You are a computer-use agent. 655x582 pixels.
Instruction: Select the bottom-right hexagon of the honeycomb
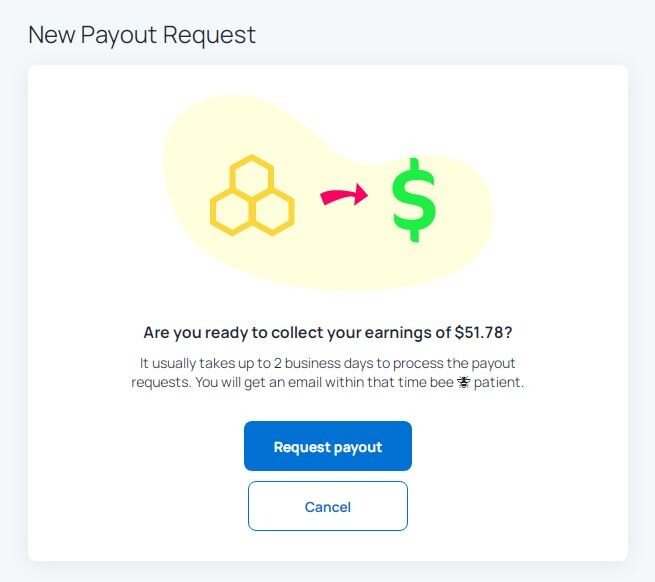[x=273, y=212]
